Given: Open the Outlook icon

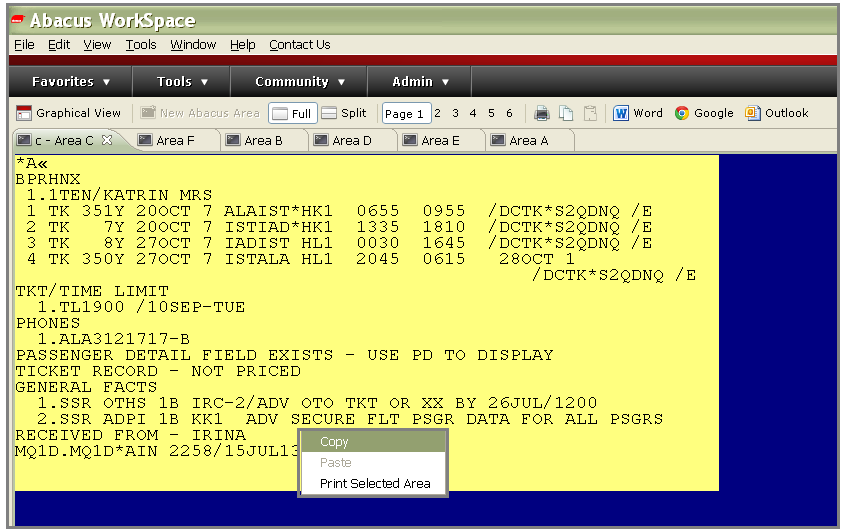Looking at the screenshot, I should [752, 113].
